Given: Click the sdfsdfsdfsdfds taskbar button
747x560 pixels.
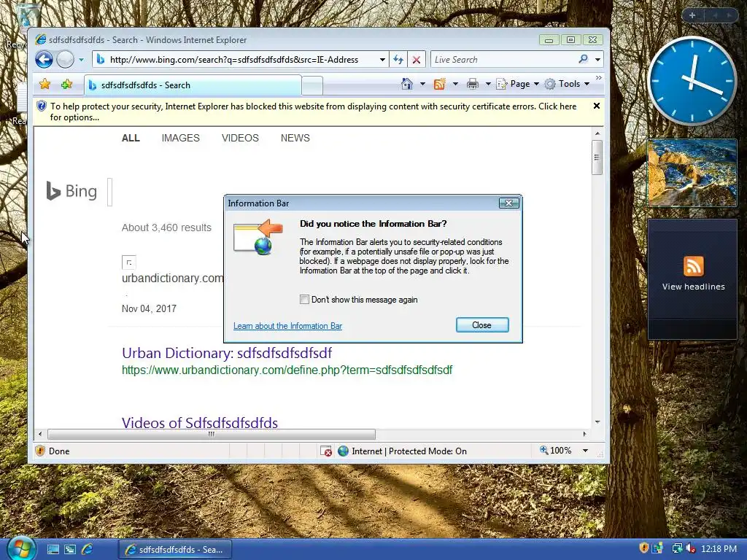Looking at the screenshot, I should click(x=175, y=550).
